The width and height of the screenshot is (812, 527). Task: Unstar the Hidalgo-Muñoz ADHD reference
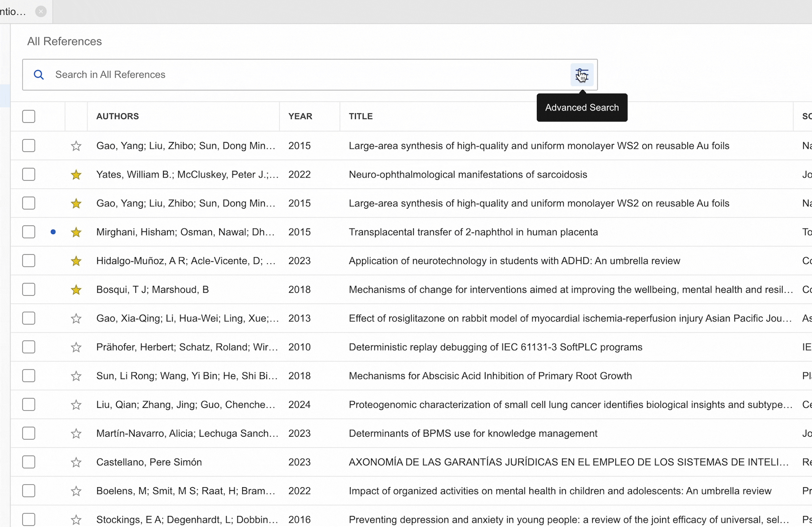click(76, 261)
